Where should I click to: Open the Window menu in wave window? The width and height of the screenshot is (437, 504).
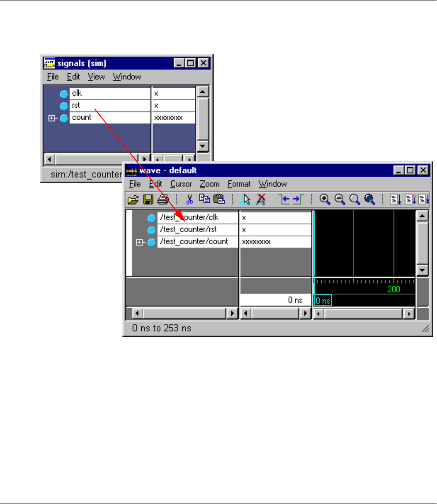(273, 184)
